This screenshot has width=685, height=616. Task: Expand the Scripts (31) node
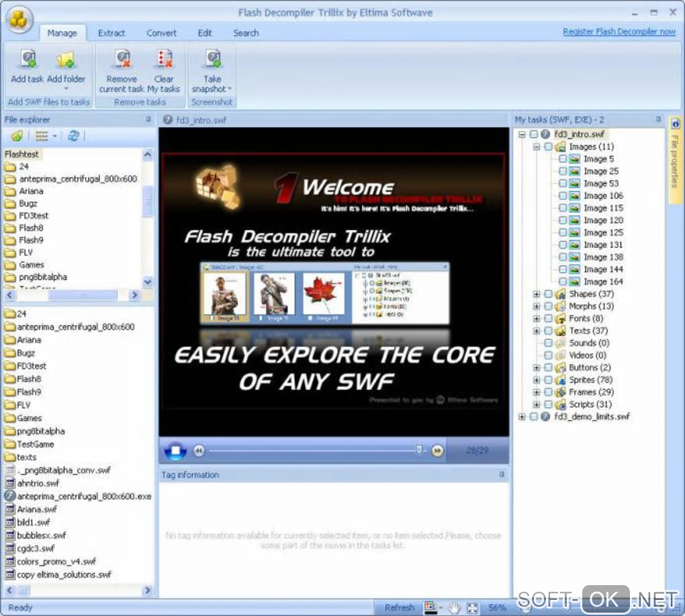click(537, 404)
